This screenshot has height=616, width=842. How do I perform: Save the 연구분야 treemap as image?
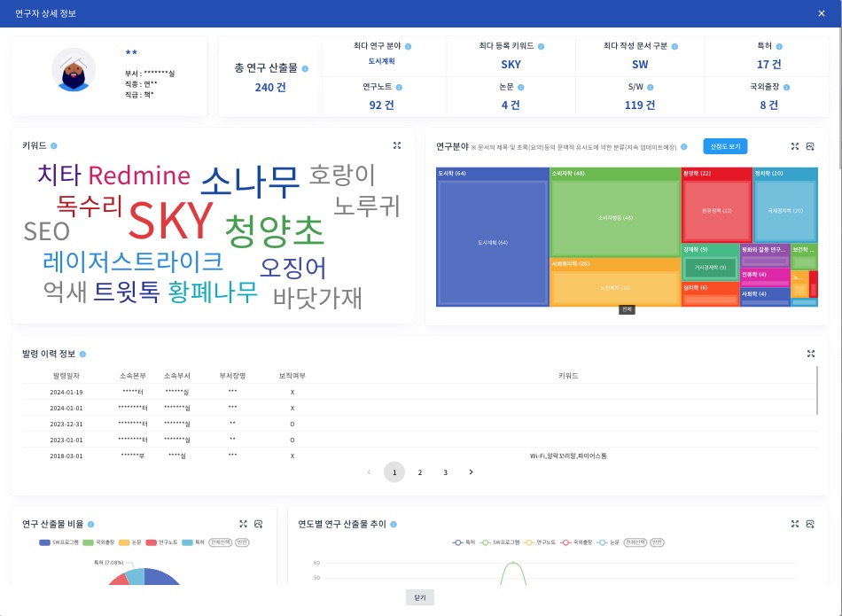click(x=810, y=146)
